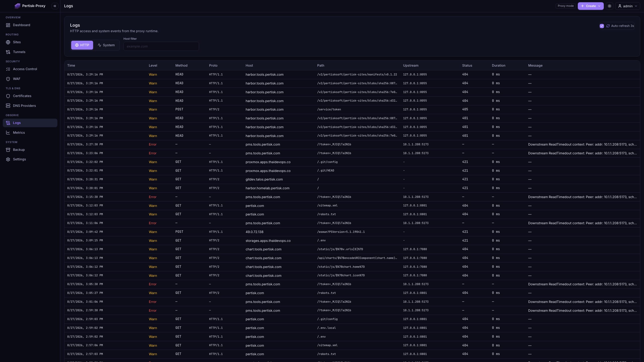644x362 pixels.
Task: Collapse the sidebar with double-chevron icon
Action: tap(55, 6)
